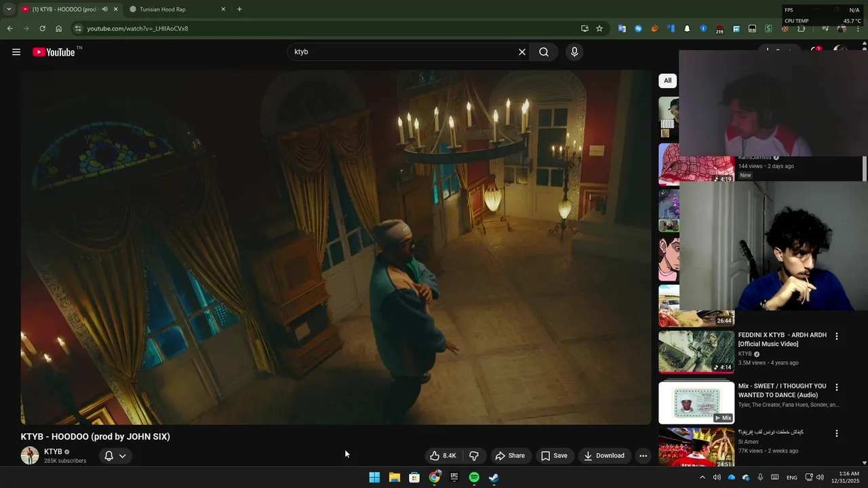The width and height of the screenshot is (868, 488).
Task: Mute the KTYB - HOODOO tab audio
Action: tap(104, 9)
